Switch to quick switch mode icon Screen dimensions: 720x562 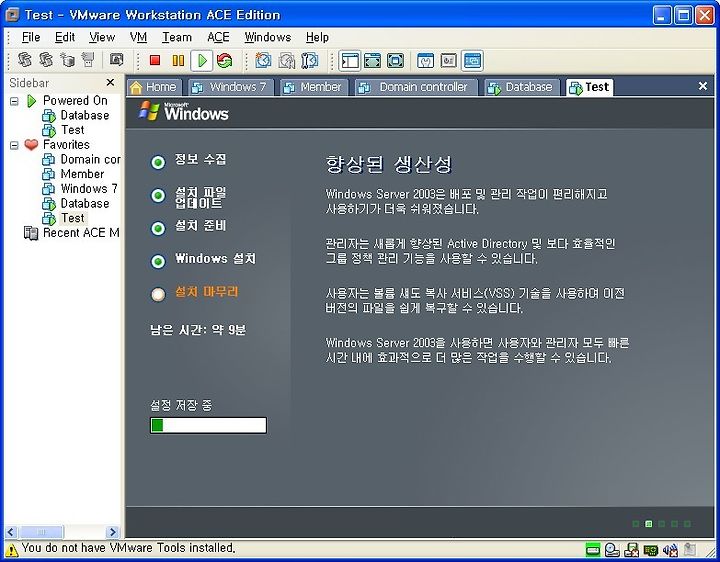(372, 60)
